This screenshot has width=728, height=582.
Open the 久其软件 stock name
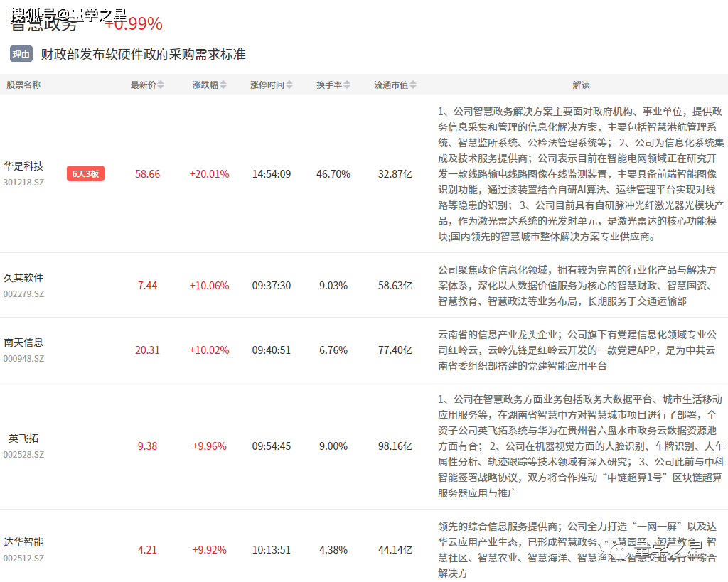pyautogui.click(x=23, y=278)
